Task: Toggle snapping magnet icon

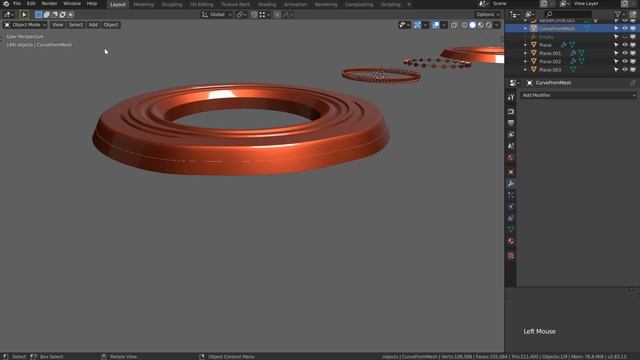Action: (x=254, y=15)
